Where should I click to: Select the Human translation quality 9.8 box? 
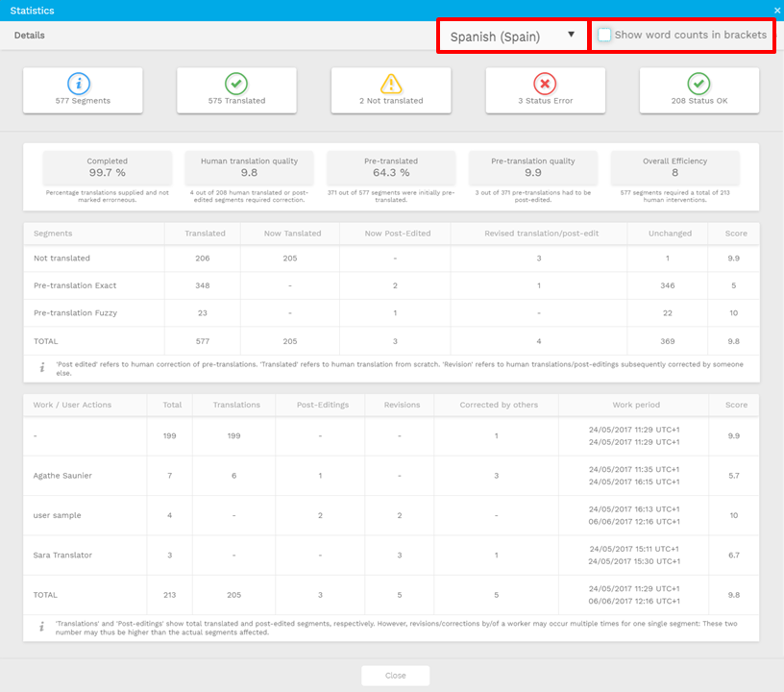pyautogui.click(x=249, y=167)
